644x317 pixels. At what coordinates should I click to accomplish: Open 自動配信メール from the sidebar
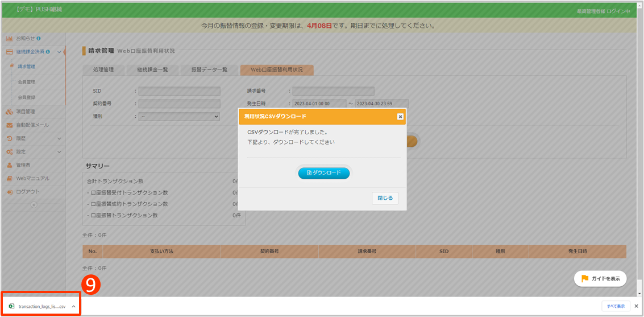(32, 125)
